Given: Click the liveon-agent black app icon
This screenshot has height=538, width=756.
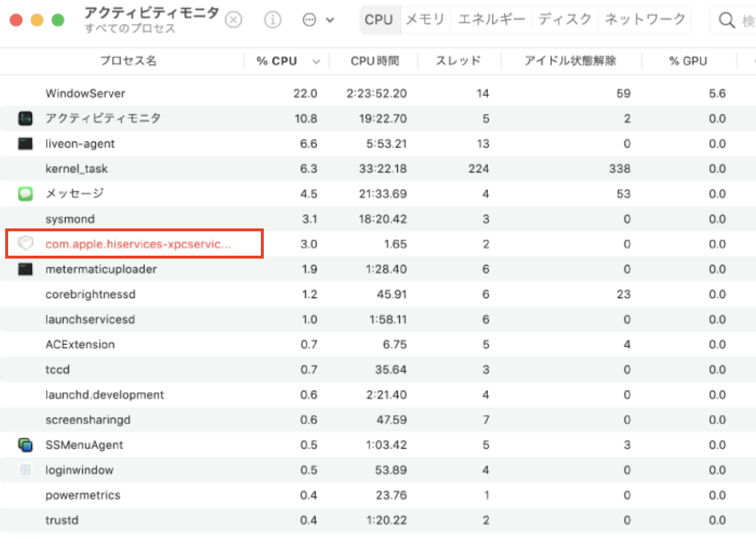Looking at the screenshot, I should [26, 143].
